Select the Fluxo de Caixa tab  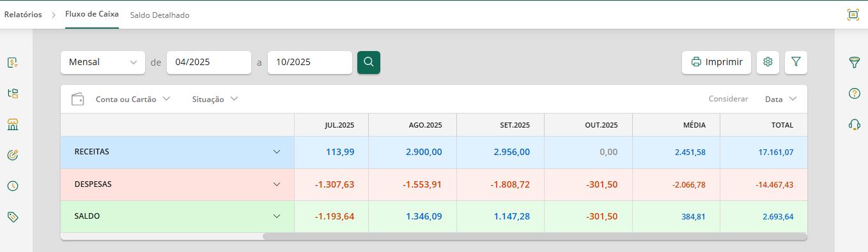point(92,14)
